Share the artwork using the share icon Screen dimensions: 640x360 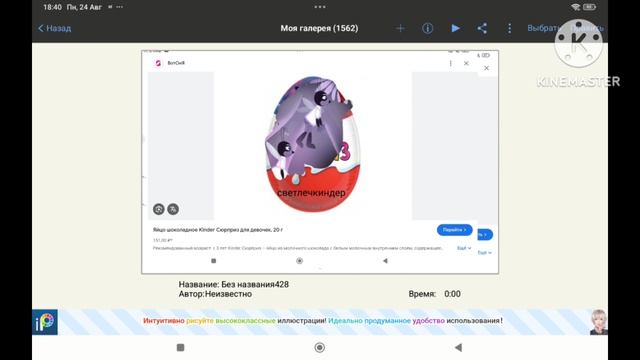(482, 28)
